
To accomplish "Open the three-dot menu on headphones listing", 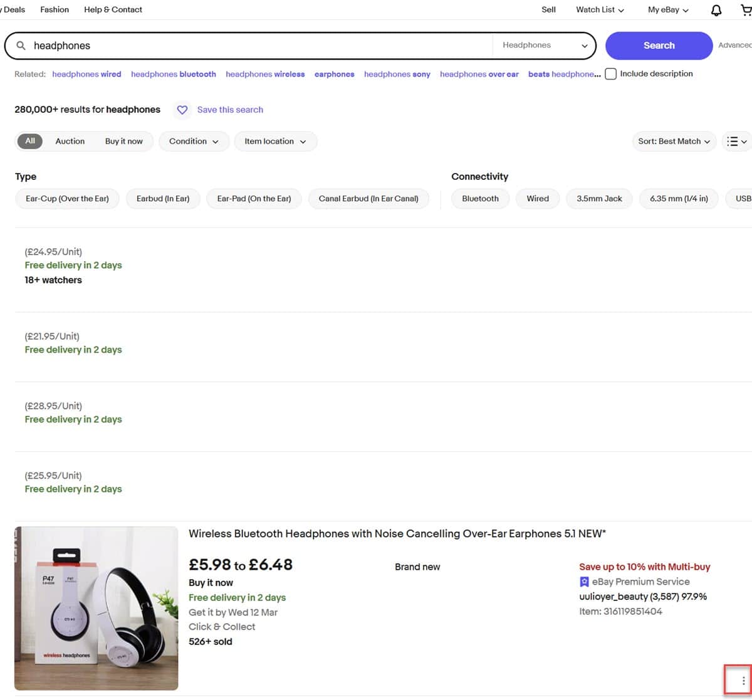I will [x=743, y=681].
